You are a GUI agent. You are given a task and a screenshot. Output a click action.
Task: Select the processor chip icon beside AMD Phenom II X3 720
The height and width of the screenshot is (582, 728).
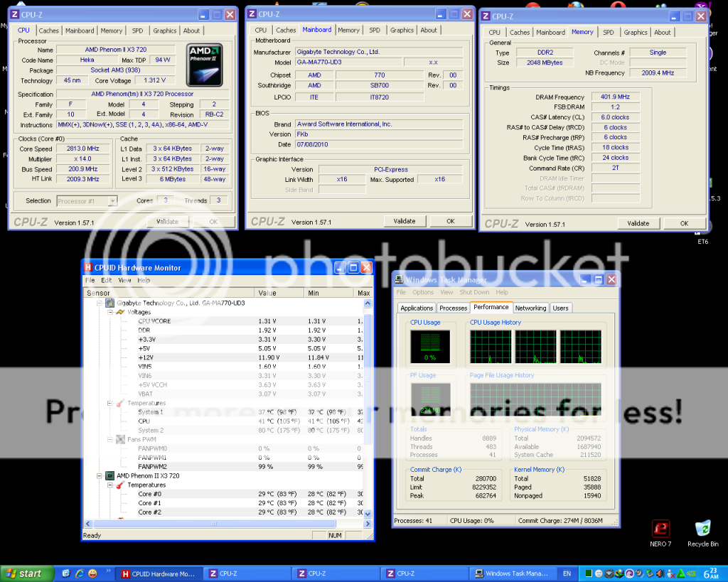(x=109, y=475)
